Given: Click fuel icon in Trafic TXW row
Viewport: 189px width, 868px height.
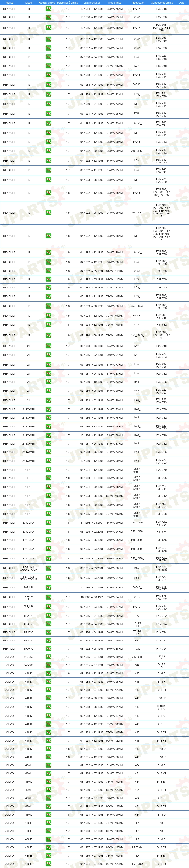Looking at the screenshot, I should coord(49,649).
